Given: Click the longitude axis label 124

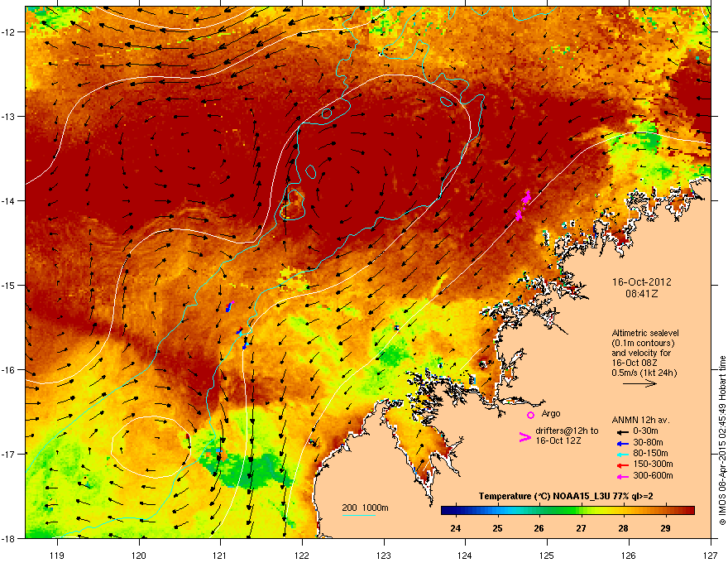Looking at the screenshot, I should (465, 555).
